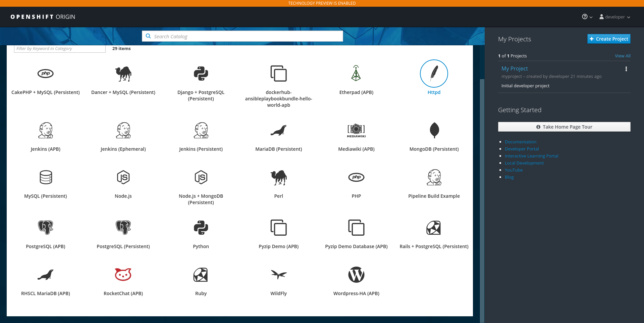Choose the Django + PostgreSQL python icon

201,74
